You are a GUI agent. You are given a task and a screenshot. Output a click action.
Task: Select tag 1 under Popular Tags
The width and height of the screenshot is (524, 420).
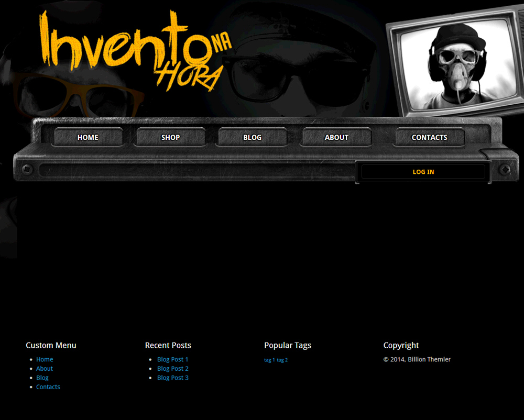pos(269,360)
